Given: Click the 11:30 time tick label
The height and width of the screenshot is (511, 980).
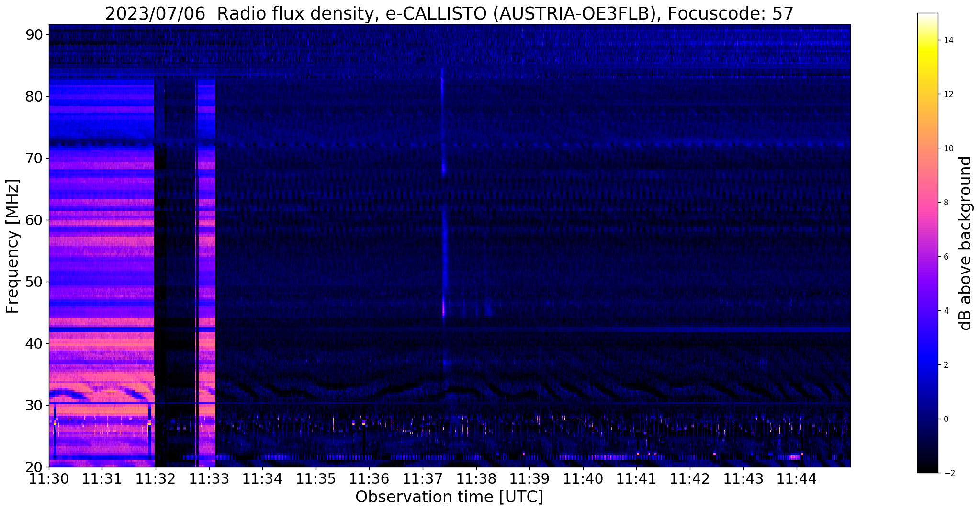Looking at the screenshot, I should 49,478.
